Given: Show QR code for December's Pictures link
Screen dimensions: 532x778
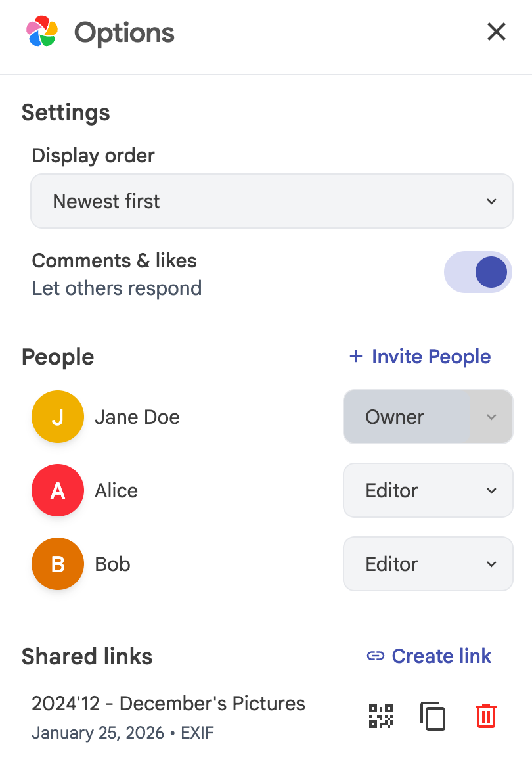Looking at the screenshot, I should tap(381, 716).
